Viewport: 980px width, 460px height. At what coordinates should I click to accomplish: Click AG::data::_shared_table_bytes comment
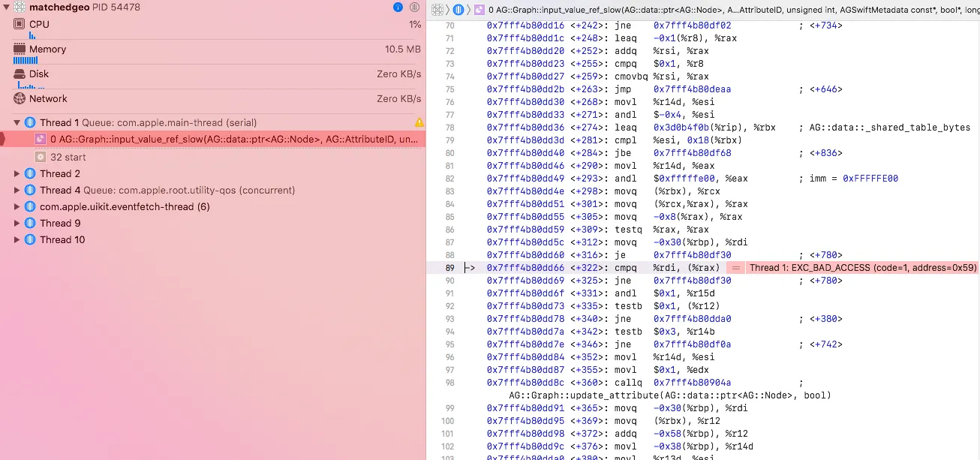pyautogui.click(x=890, y=127)
